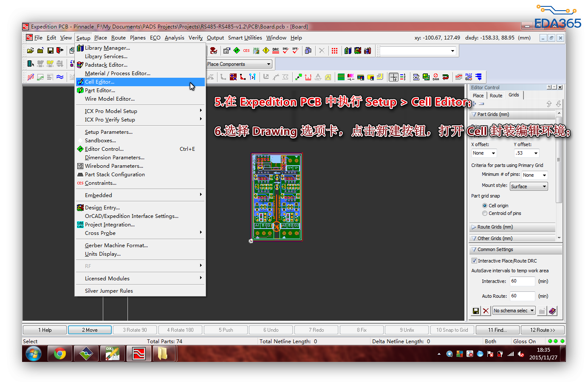Click the green layer stack toolbar icon

pyautogui.click(x=341, y=77)
